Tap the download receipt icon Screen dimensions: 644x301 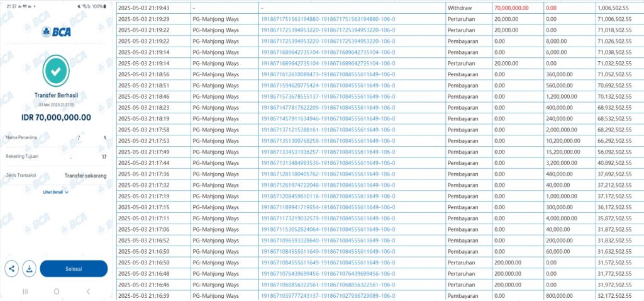[x=29, y=269]
